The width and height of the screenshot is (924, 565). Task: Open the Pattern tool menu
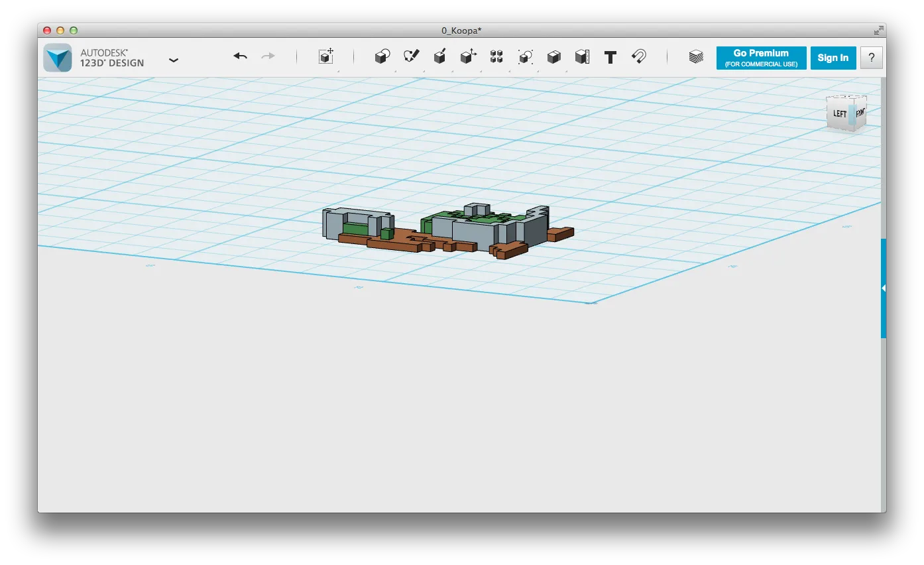coord(496,56)
